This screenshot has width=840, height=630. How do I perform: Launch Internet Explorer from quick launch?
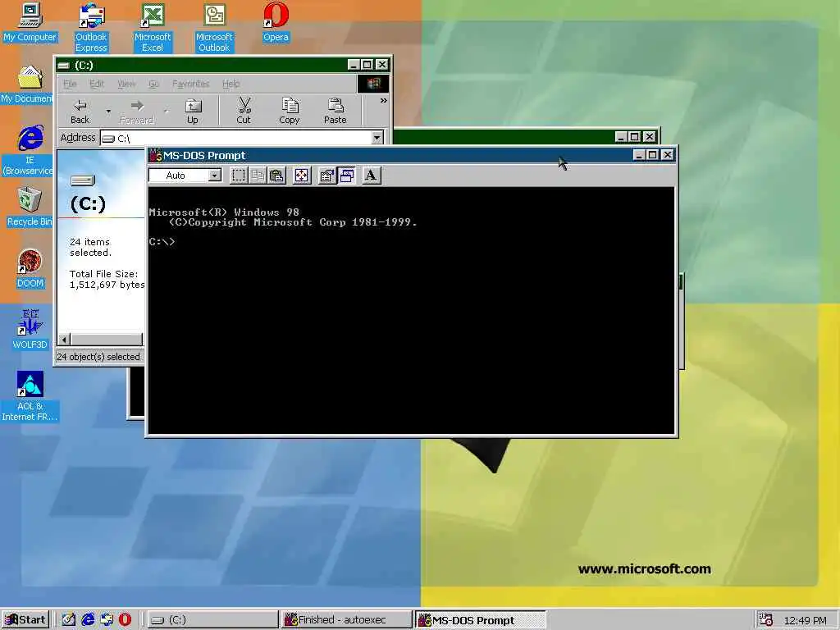click(x=88, y=620)
